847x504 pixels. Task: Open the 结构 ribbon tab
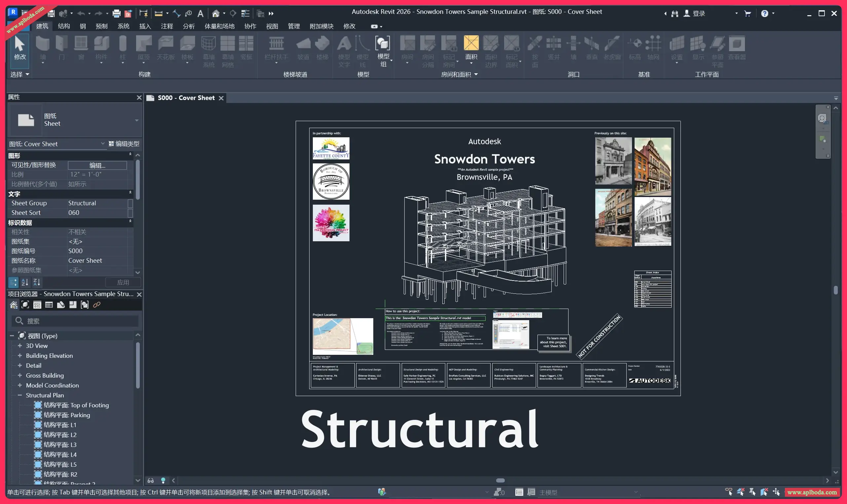[63, 26]
